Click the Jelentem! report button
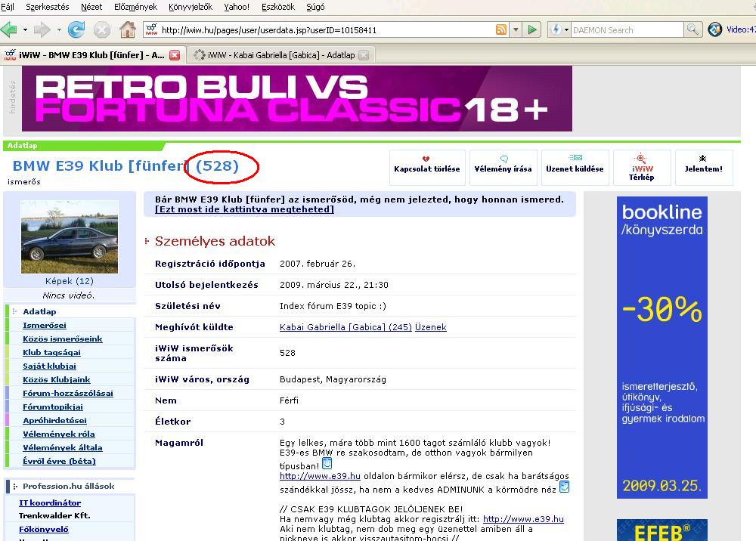This screenshot has width=756, height=541. click(x=703, y=168)
